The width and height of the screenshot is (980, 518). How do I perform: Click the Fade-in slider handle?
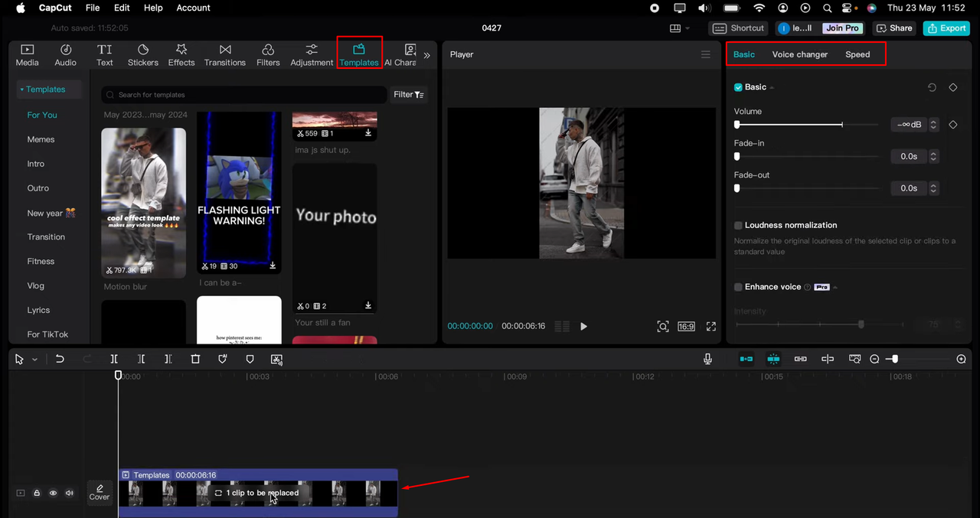point(737,156)
